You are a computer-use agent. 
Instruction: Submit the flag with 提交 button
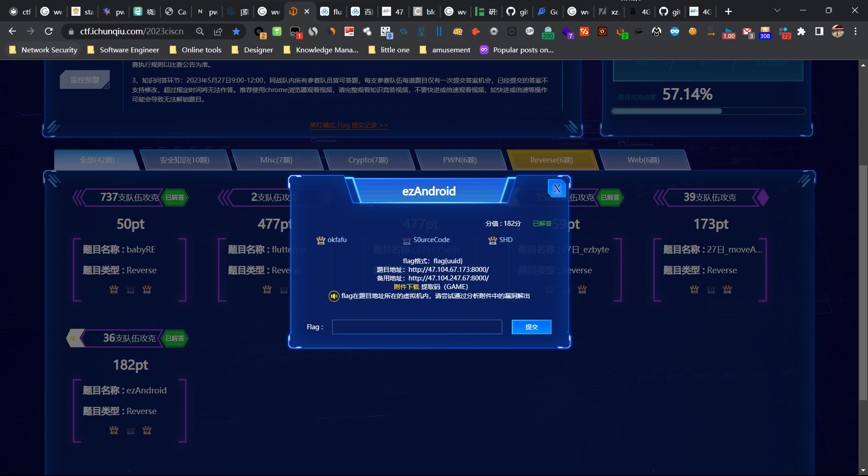531,327
